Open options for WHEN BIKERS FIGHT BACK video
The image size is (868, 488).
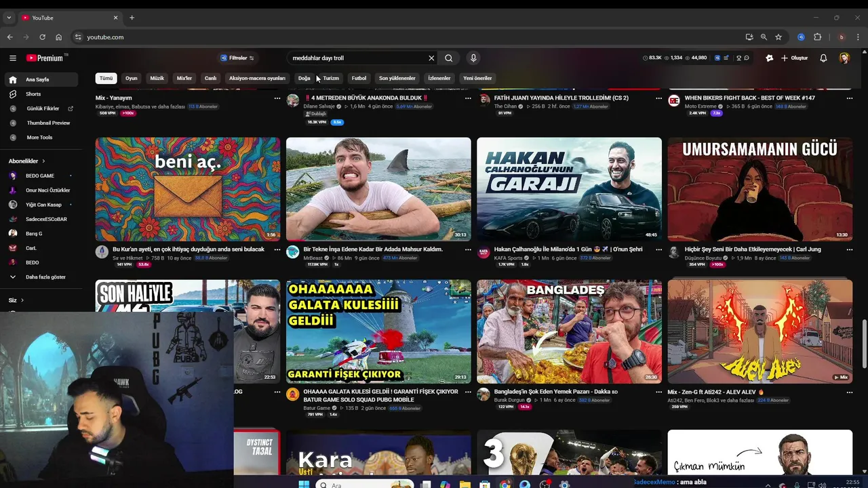click(x=850, y=98)
